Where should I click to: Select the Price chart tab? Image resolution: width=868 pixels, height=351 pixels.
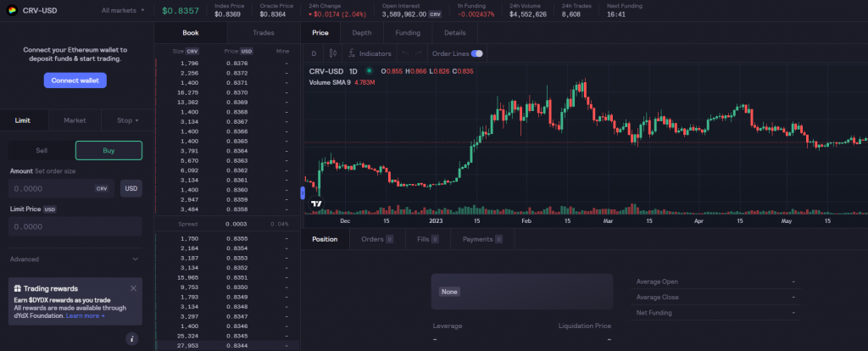pos(320,33)
